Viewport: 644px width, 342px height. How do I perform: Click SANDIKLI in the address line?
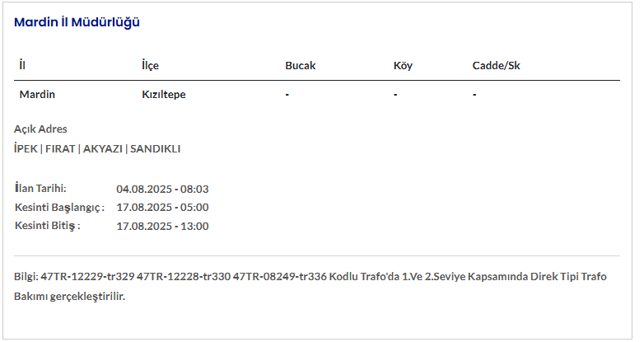pyautogui.click(x=155, y=149)
